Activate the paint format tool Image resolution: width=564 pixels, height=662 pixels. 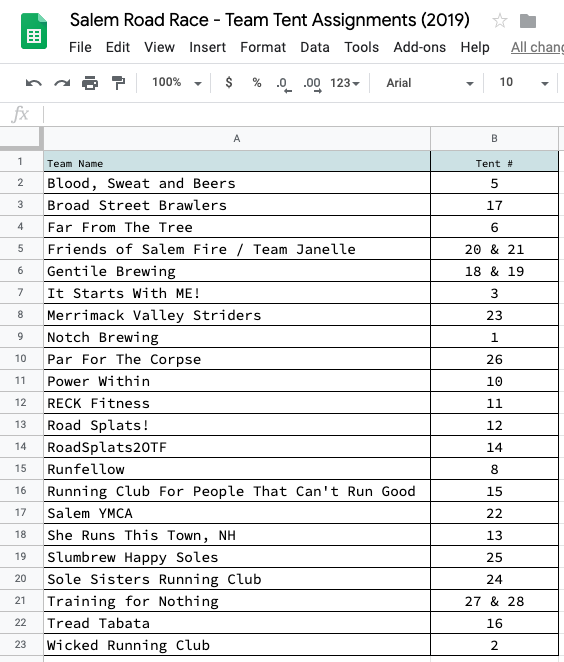(118, 83)
